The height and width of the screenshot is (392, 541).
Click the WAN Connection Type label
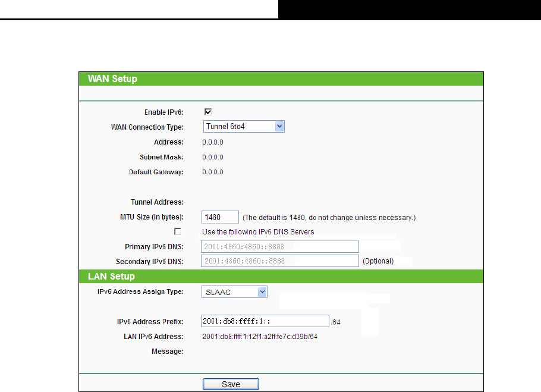147,127
